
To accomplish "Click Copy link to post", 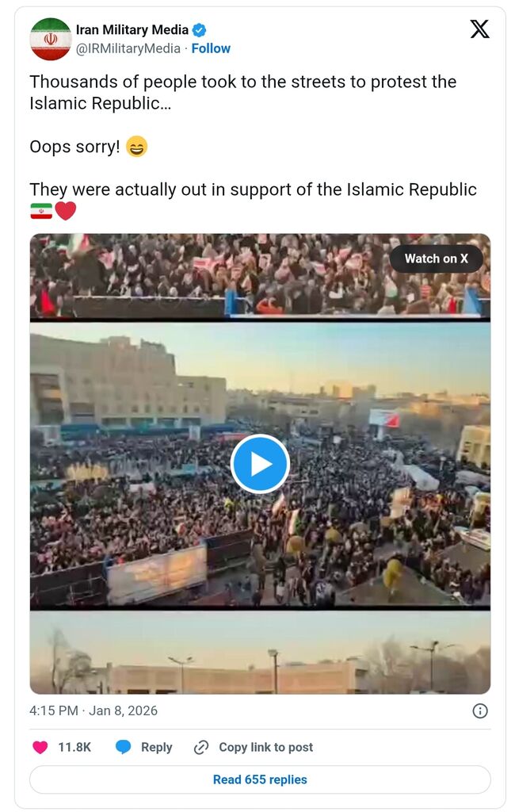I will [x=265, y=747].
